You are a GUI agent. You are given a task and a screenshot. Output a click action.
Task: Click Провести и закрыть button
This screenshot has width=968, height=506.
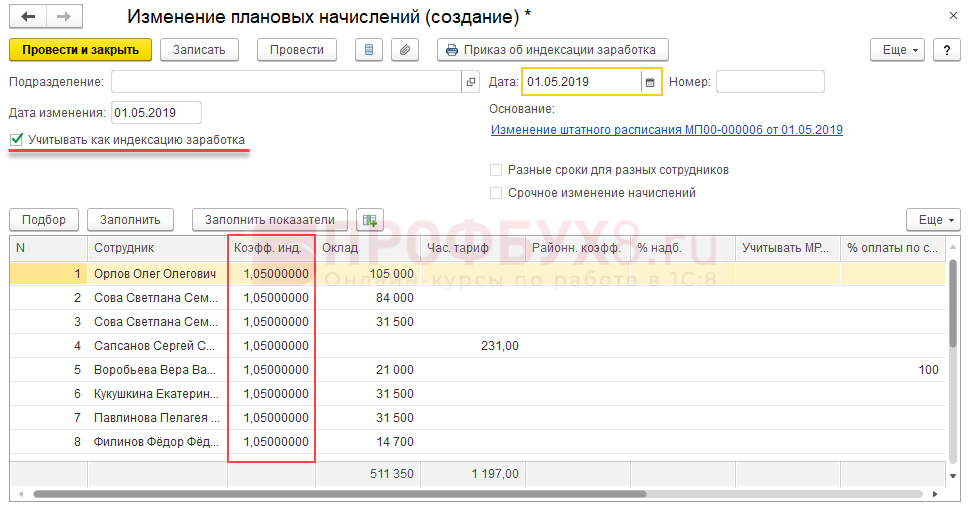pyautogui.click(x=80, y=50)
